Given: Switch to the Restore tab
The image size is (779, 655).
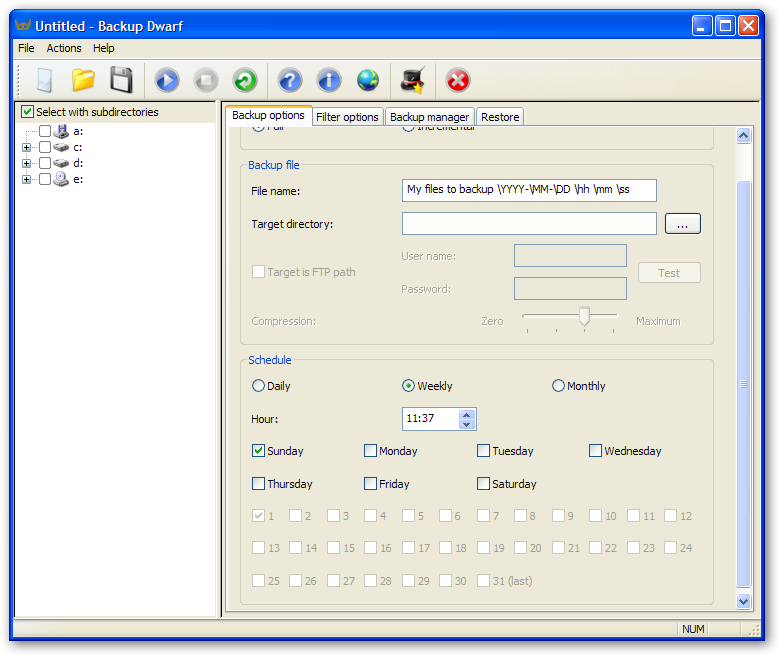Looking at the screenshot, I should [500, 117].
